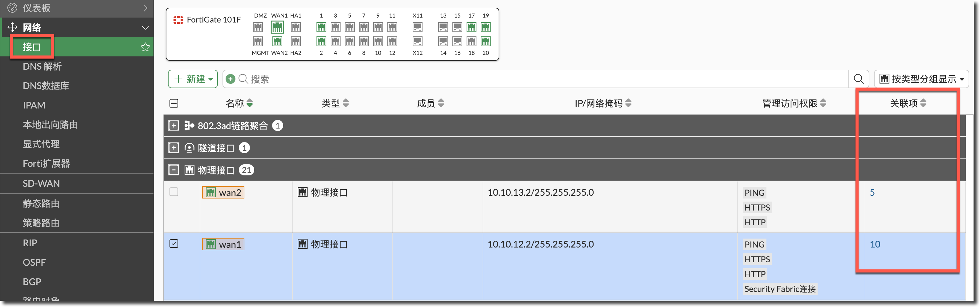
Task: Open the 静态路由 menu item
Action: coord(41,204)
